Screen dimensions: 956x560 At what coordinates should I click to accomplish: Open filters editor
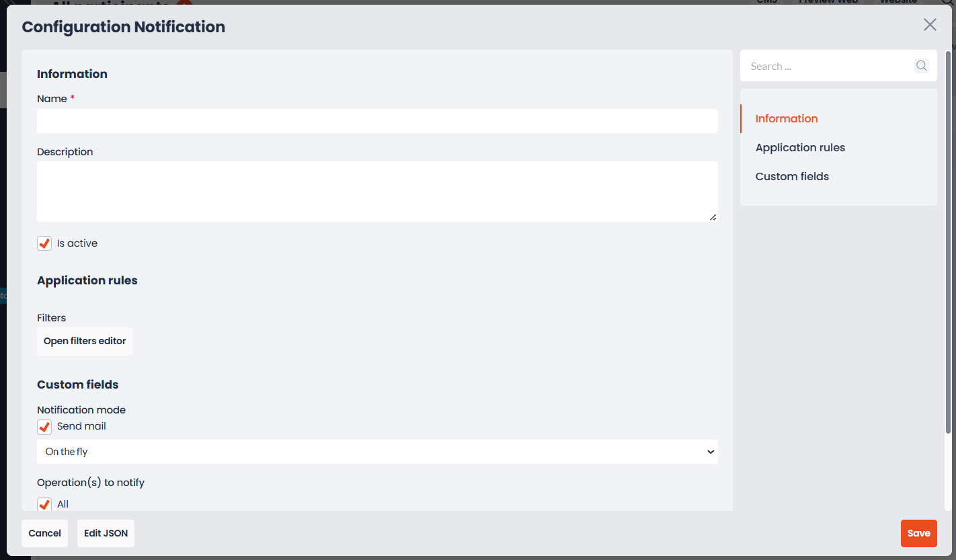tap(85, 341)
